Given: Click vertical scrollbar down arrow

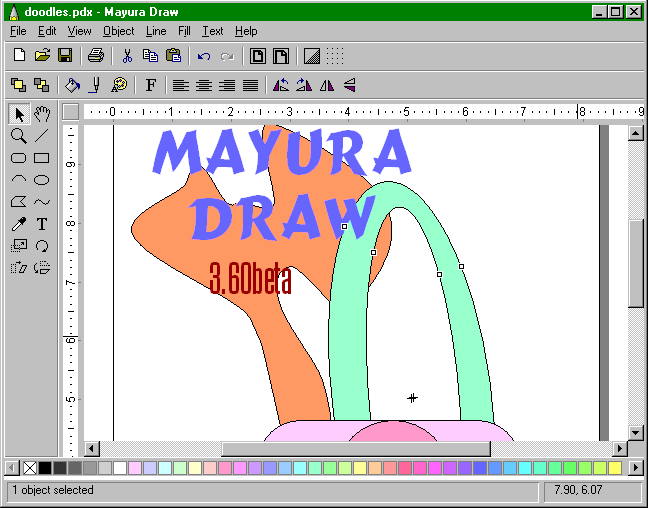Looking at the screenshot, I should [x=635, y=431].
